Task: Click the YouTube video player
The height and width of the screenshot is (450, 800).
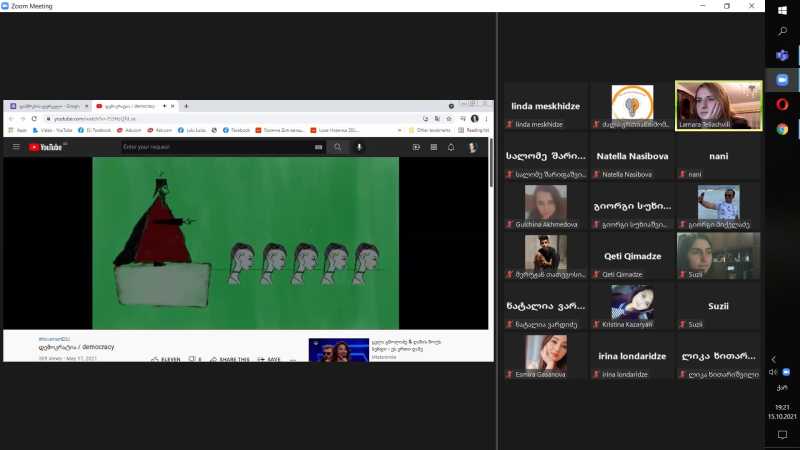Action: (245, 243)
